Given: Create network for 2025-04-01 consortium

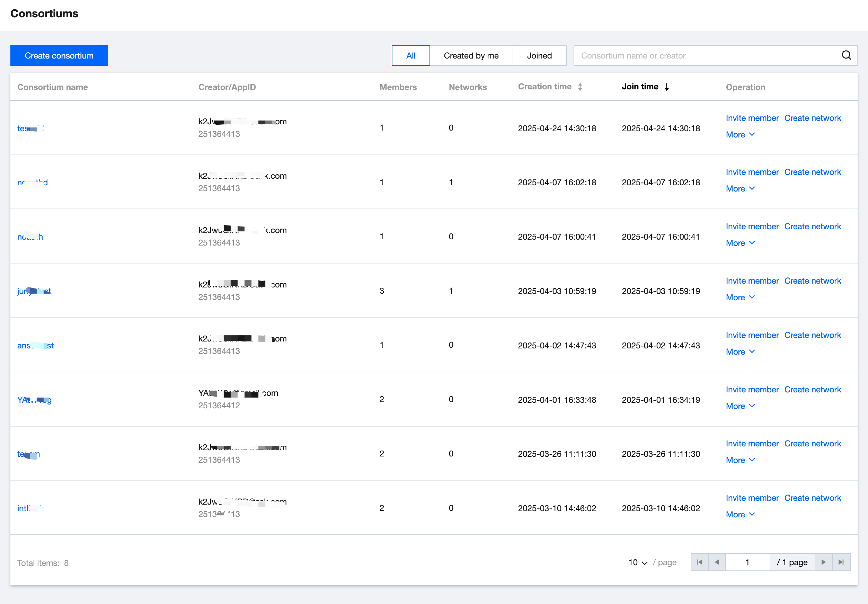Looking at the screenshot, I should pos(813,389).
